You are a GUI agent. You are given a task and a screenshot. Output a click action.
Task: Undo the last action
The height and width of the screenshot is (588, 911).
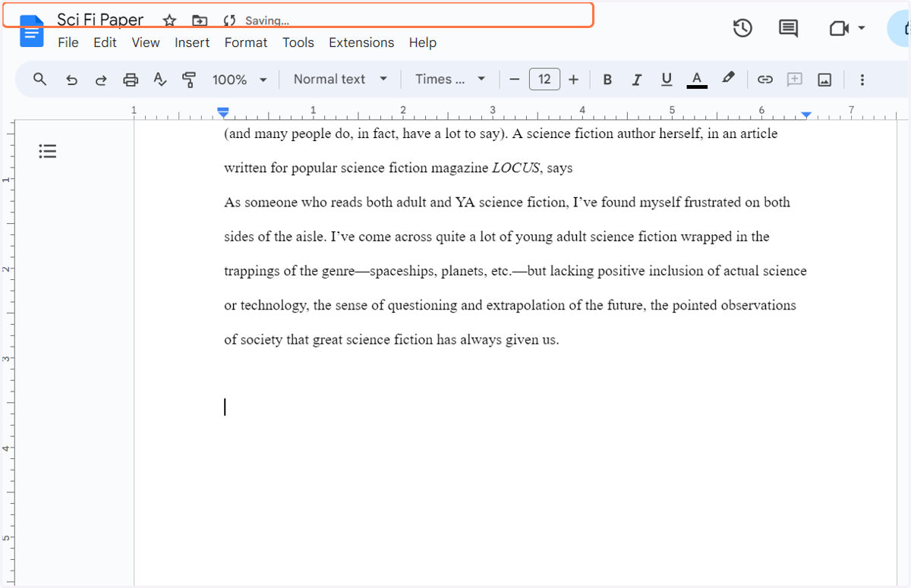[71, 79]
